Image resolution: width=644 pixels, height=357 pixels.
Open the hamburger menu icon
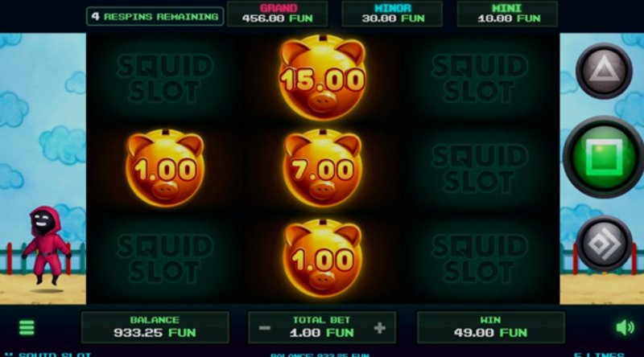[27, 327]
